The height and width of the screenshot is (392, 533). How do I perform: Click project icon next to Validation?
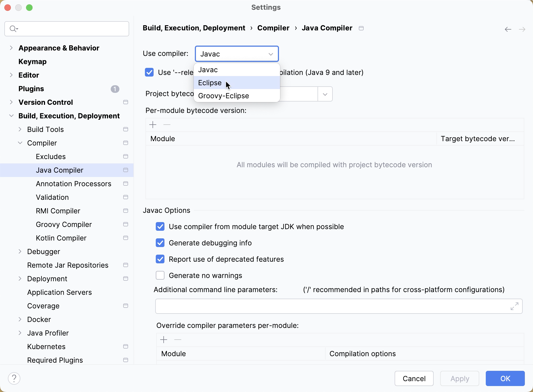click(126, 197)
